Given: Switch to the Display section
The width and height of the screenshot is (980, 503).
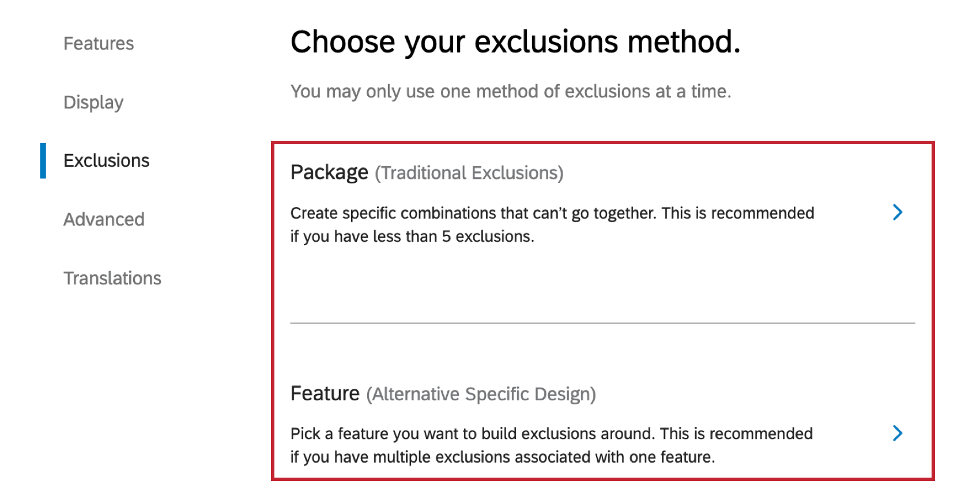Looking at the screenshot, I should tap(93, 102).
